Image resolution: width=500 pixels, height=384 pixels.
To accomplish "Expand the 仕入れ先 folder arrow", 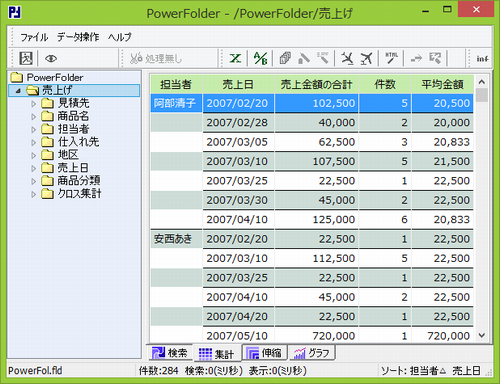I will (33, 142).
